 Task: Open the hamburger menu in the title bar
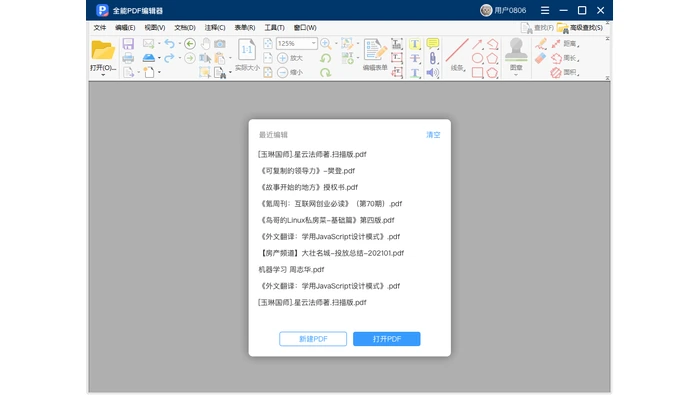point(545,10)
